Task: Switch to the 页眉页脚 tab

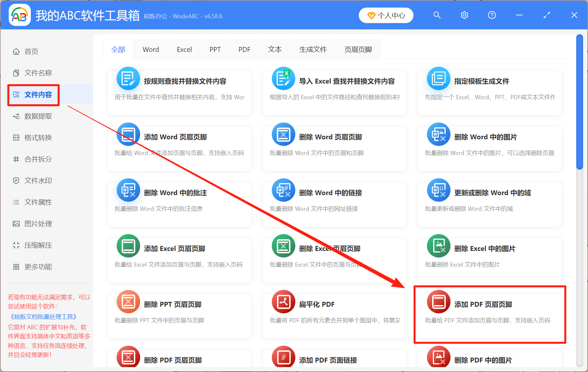Action: click(x=358, y=49)
